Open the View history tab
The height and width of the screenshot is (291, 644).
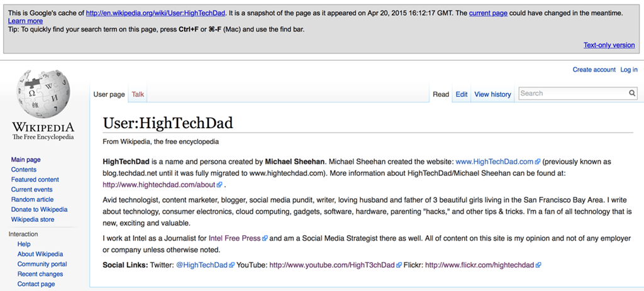click(492, 94)
